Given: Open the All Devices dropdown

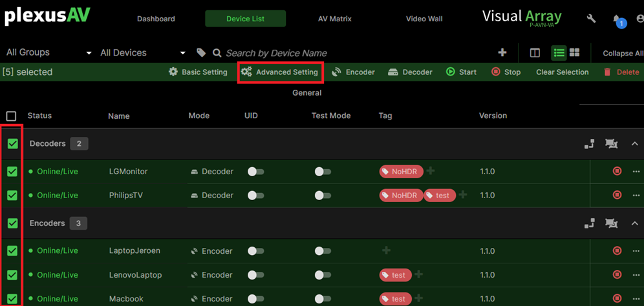Looking at the screenshot, I should coord(143,52).
